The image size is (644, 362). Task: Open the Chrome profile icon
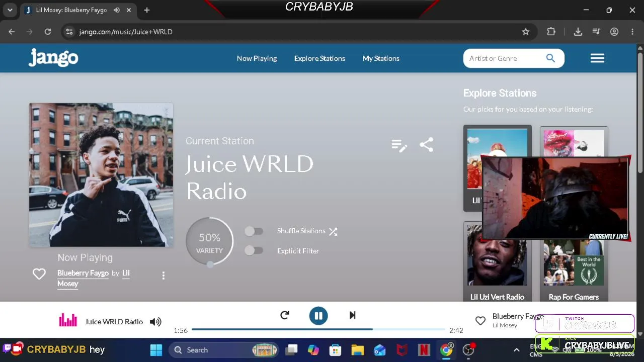coord(614,32)
